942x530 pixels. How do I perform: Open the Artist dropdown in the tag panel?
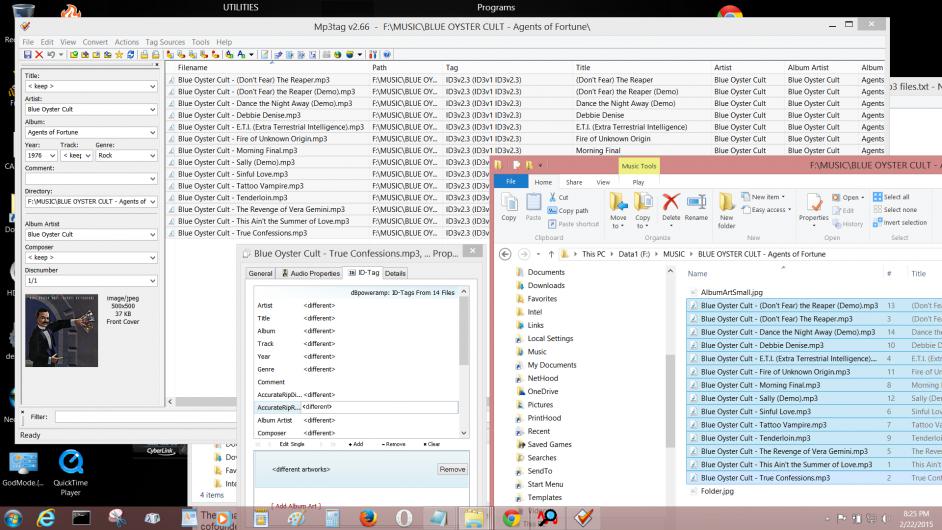[152, 108]
